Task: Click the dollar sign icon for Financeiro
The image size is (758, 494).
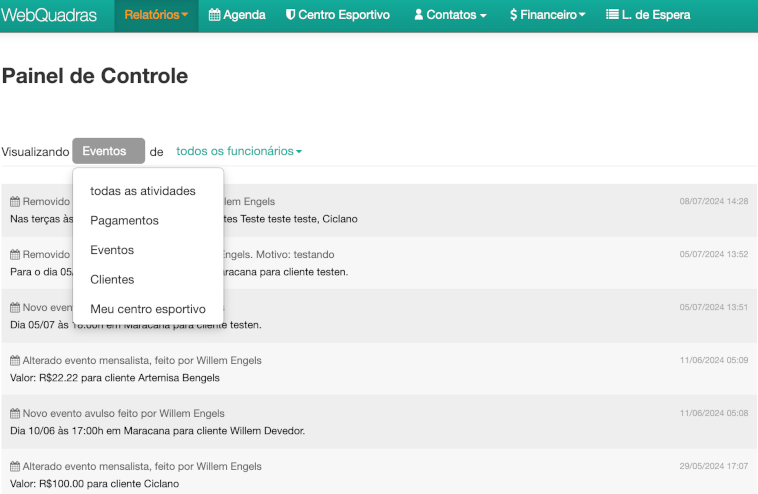Action: coord(513,15)
